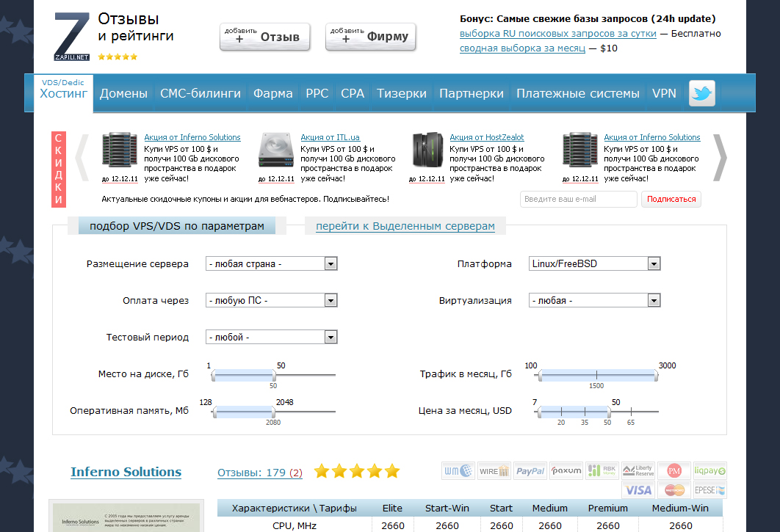780x532 pixels.
Task: Open the 'Оплата через' payment system dropdown
Action: pos(271,300)
